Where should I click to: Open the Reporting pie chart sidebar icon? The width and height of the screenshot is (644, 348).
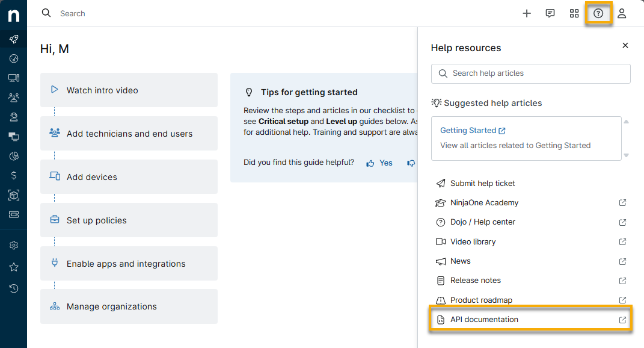pyautogui.click(x=14, y=156)
